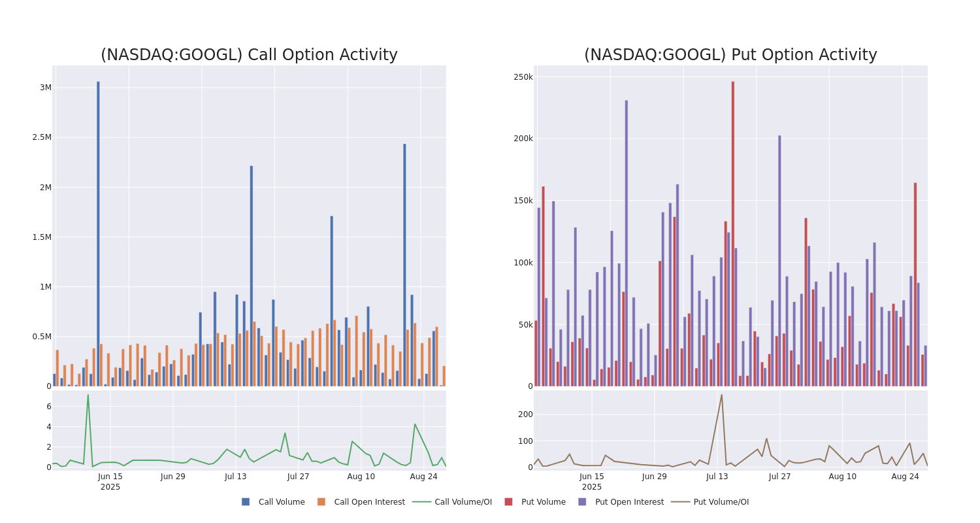The height and width of the screenshot is (523, 980).
Task: Click the brown Put Volume/OI legend line
Action: [x=680, y=502]
